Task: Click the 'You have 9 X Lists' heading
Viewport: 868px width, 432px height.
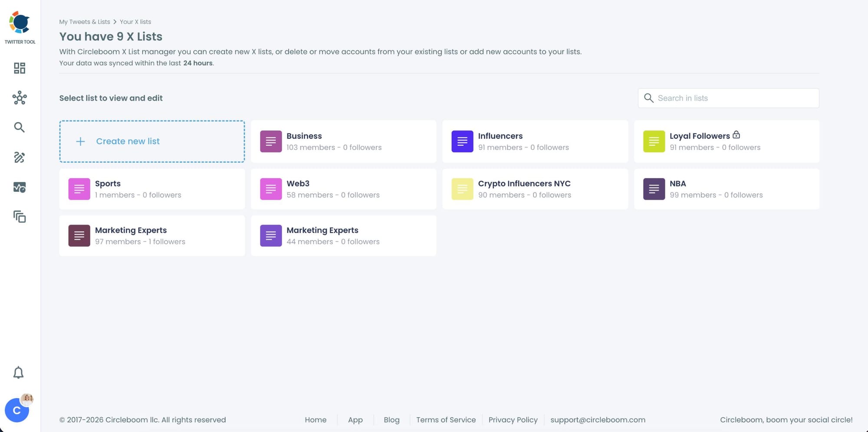Action: pos(111,36)
